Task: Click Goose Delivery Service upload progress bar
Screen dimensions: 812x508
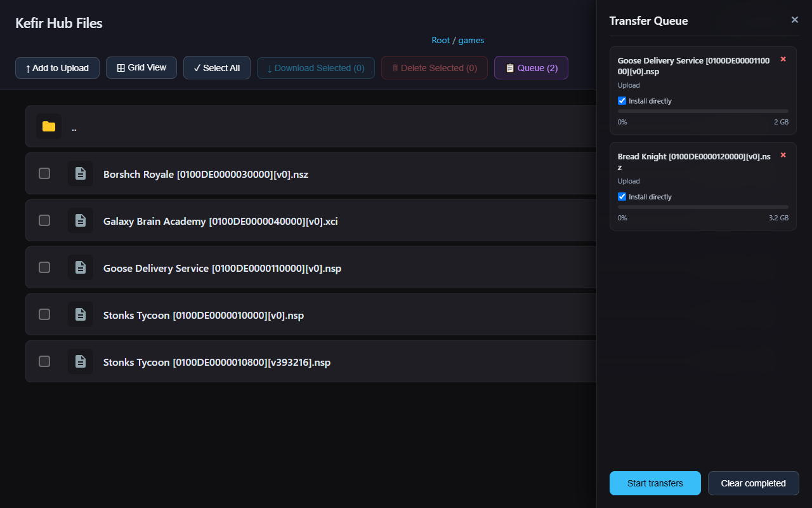Action: (703, 111)
